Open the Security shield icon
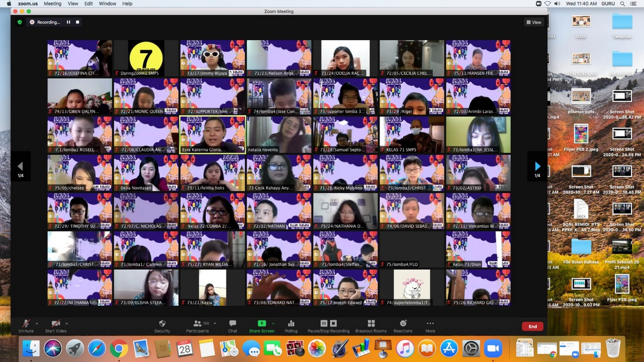The width and height of the screenshot is (644, 362). point(162,323)
